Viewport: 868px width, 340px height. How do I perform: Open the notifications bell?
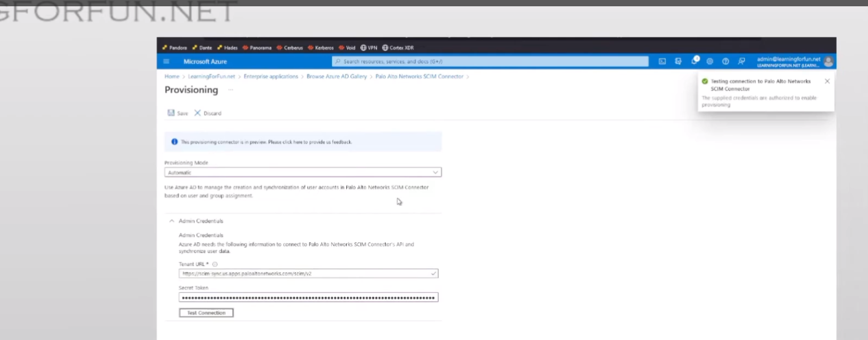[695, 61]
